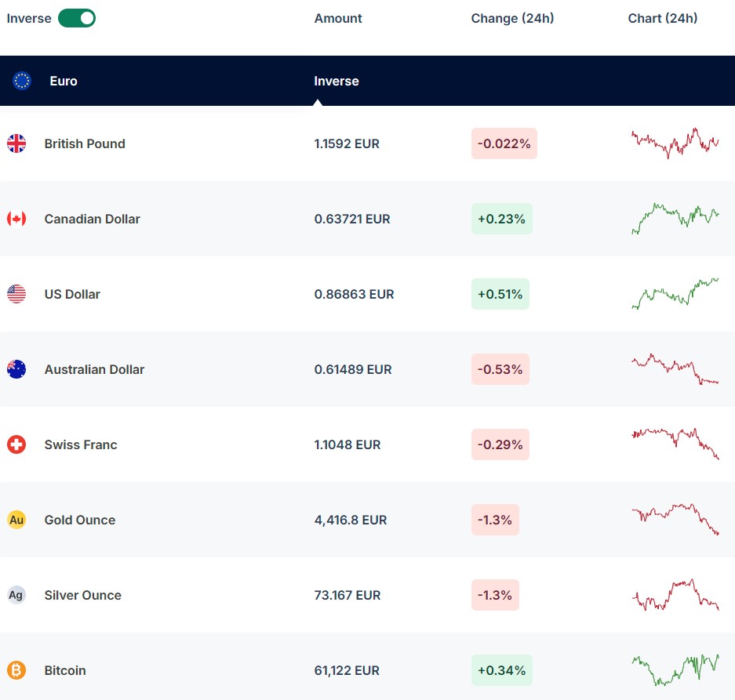
Task: Click the Bitcoin logo icon
Action: tap(16, 670)
